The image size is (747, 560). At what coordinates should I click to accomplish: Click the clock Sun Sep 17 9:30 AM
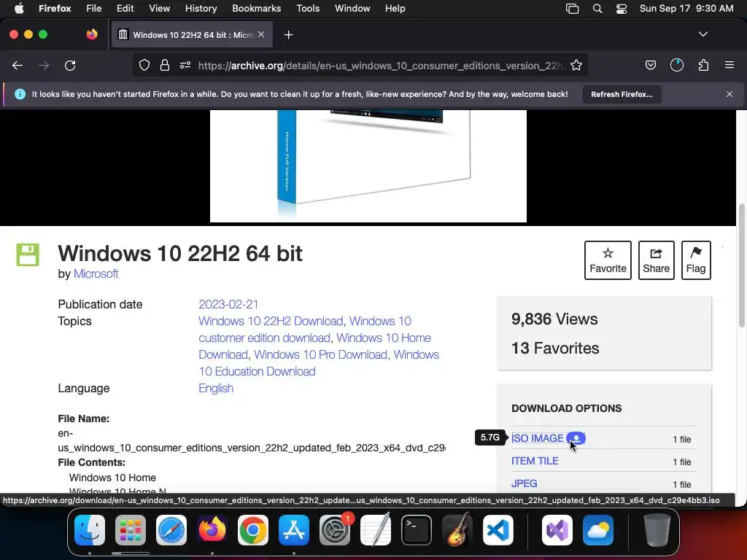click(x=686, y=8)
